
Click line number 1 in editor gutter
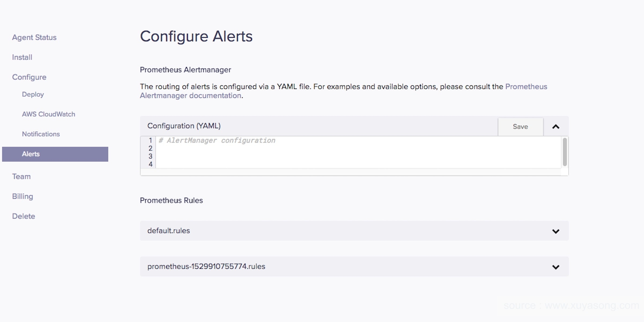tap(150, 140)
